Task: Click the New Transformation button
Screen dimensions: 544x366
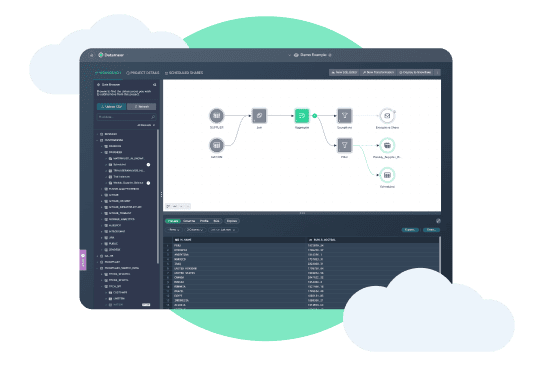Action: click(x=378, y=73)
